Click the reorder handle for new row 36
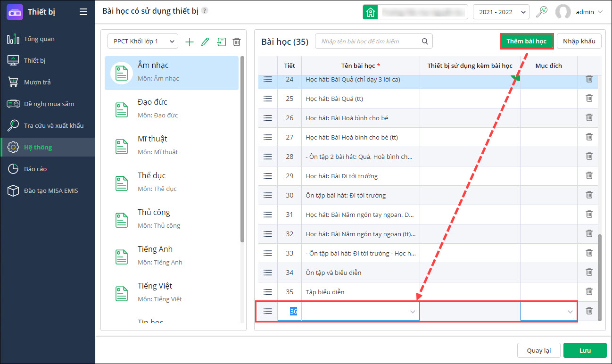 268,311
